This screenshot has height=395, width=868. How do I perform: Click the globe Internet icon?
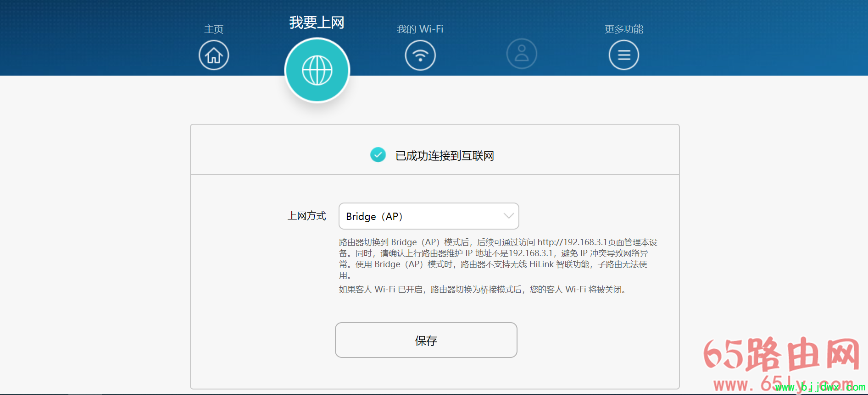click(x=317, y=71)
